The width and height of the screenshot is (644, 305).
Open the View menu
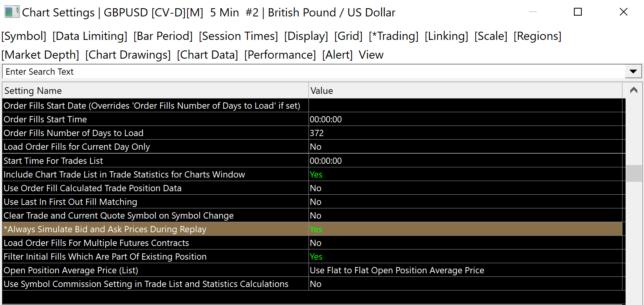(x=371, y=55)
